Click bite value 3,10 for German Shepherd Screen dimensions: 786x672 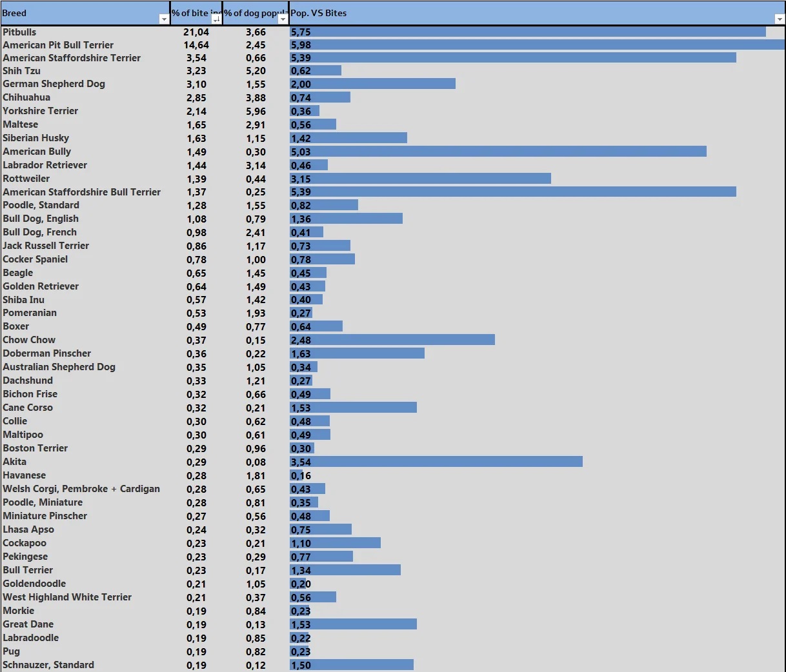[x=197, y=84]
